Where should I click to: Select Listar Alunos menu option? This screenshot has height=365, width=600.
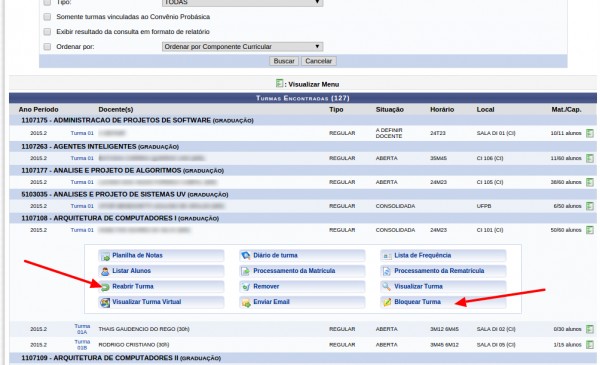[161, 270]
